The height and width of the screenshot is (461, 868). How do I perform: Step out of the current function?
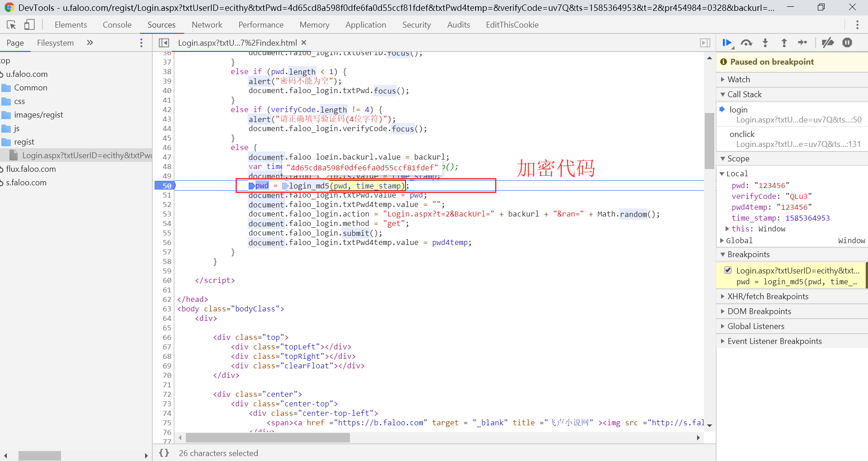click(784, 43)
